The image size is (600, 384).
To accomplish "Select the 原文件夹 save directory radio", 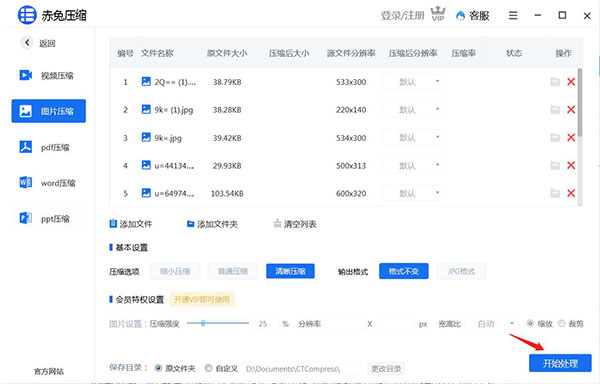I will (158, 368).
